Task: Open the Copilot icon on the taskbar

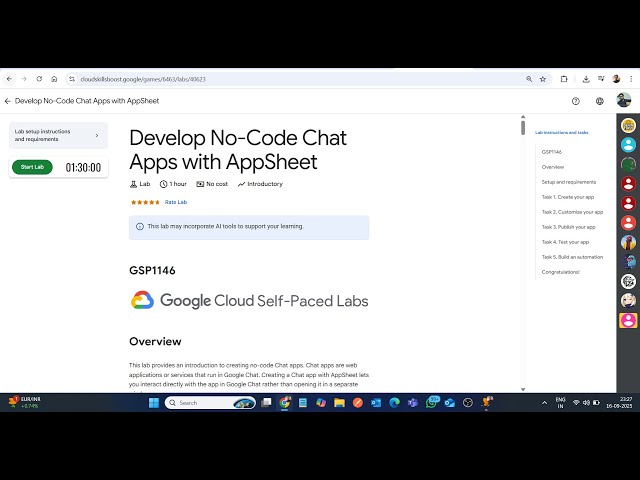Action: pos(321,403)
